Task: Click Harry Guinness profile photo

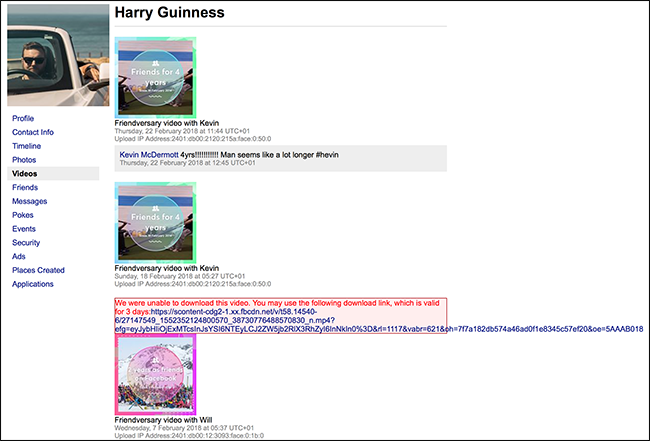Action: (58, 55)
